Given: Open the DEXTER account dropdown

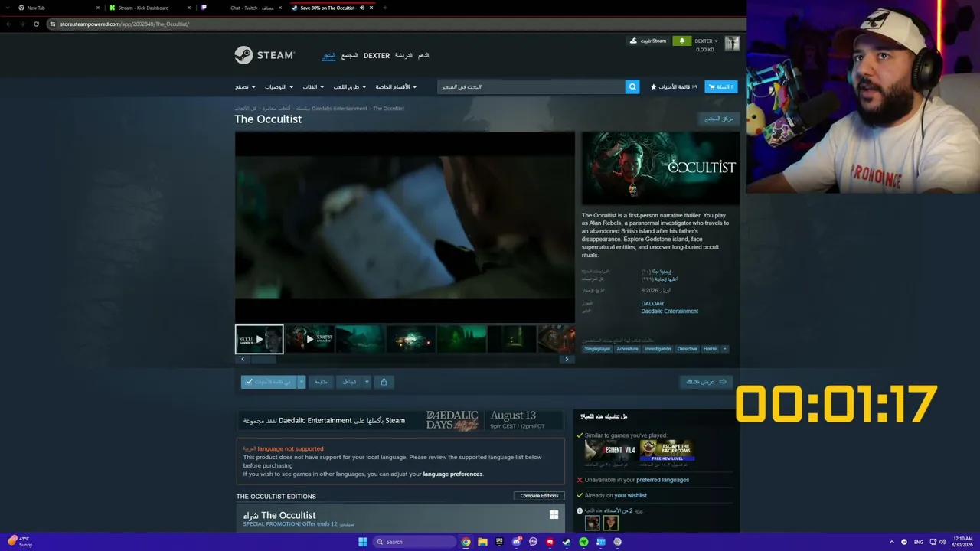Looking at the screenshot, I should tap(706, 41).
